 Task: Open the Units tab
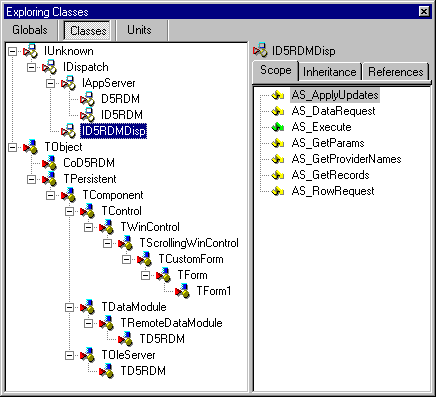coord(139,30)
